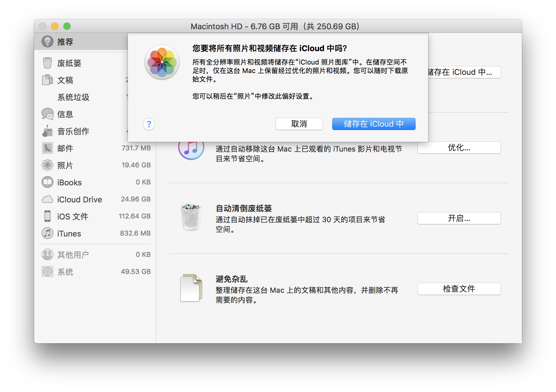
Task: Select 废纸篓 in the sidebar
Action: pyautogui.click(x=81, y=63)
